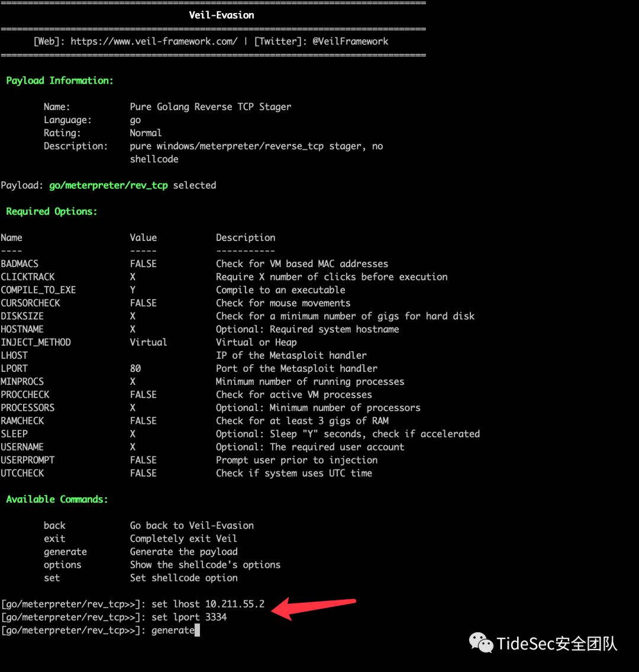Click the Required Options heading
The image size is (639, 672).
pos(51,211)
